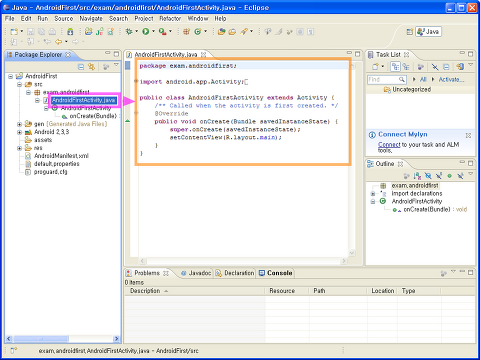Image resolution: width=480 pixels, height=360 pixels.
Task: Click the Search flashlight toolbar icon
Action: tap(244, 32)
